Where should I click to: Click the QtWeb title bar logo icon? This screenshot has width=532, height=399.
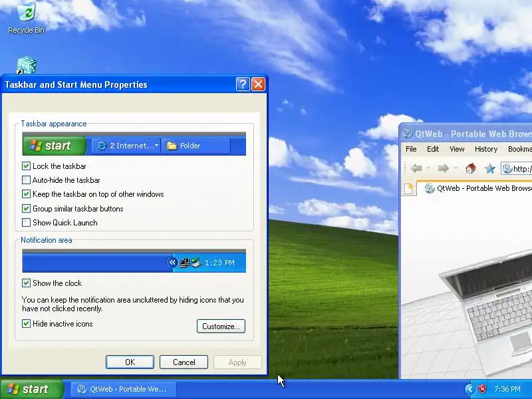click(x=407, y=134)
